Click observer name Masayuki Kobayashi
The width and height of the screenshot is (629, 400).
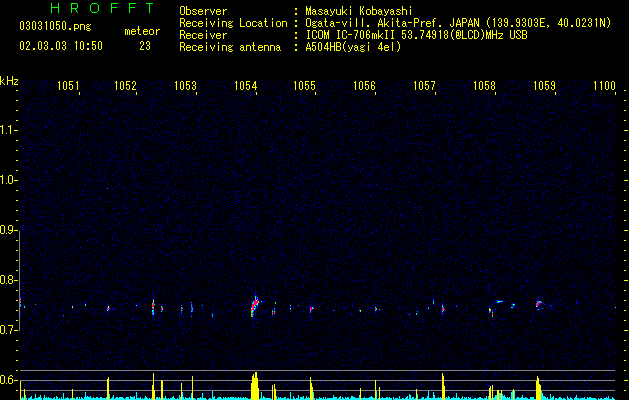pyautogui.click(x=359, y=11)
